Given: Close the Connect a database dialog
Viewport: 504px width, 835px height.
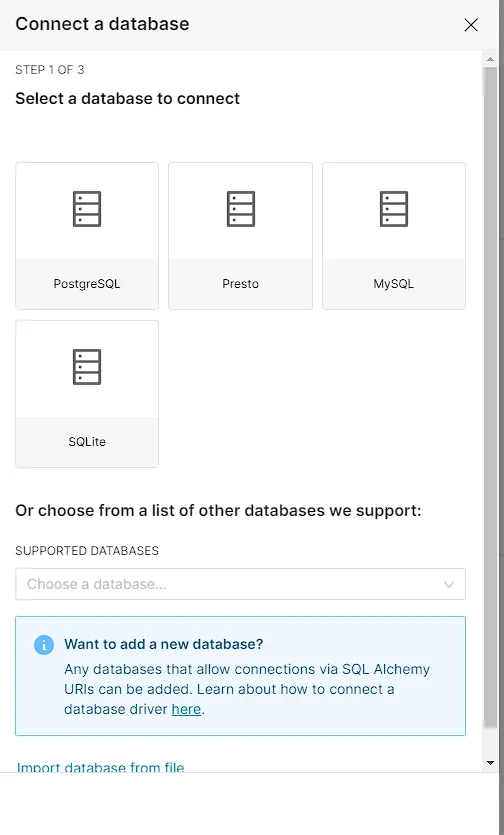Looking at the screenshot, I should pyautogui.click(x=471, y=25).
